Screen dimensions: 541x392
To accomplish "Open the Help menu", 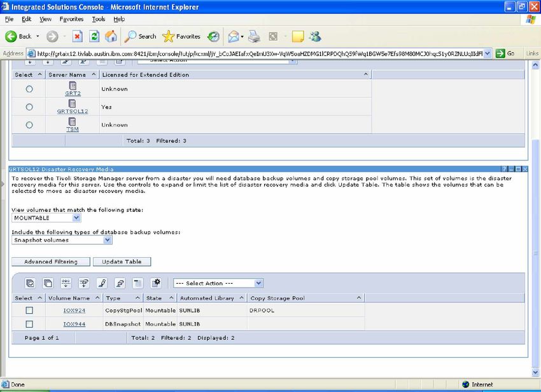I will click(x=119, y=19).
